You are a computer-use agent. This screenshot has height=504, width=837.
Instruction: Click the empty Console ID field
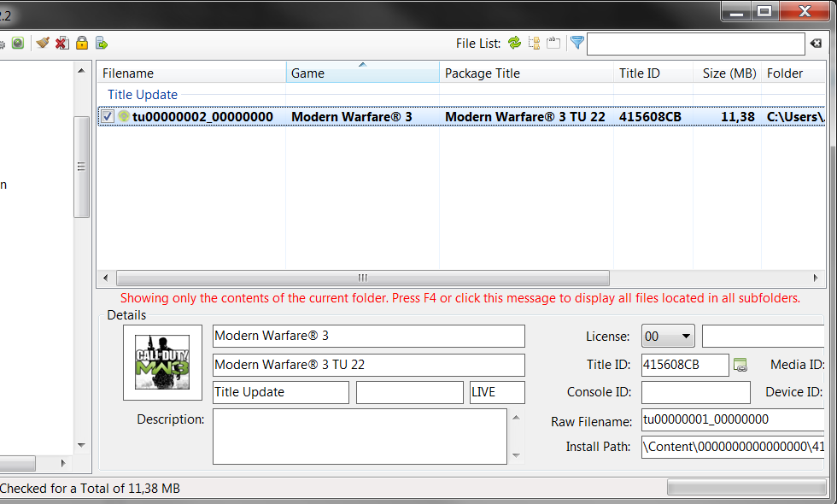coord(696,392)
